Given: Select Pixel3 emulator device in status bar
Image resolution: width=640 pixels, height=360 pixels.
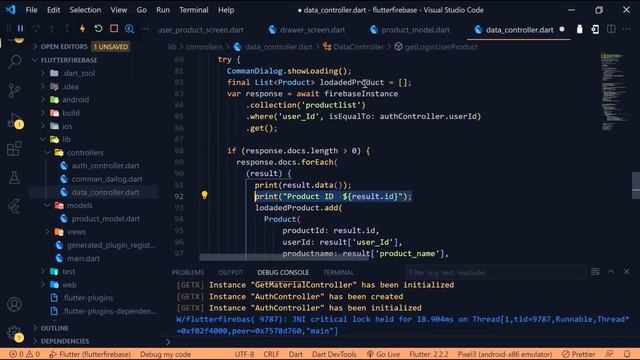Looking at the screenshot, I should pyautogui.click(x=504, y=354).
